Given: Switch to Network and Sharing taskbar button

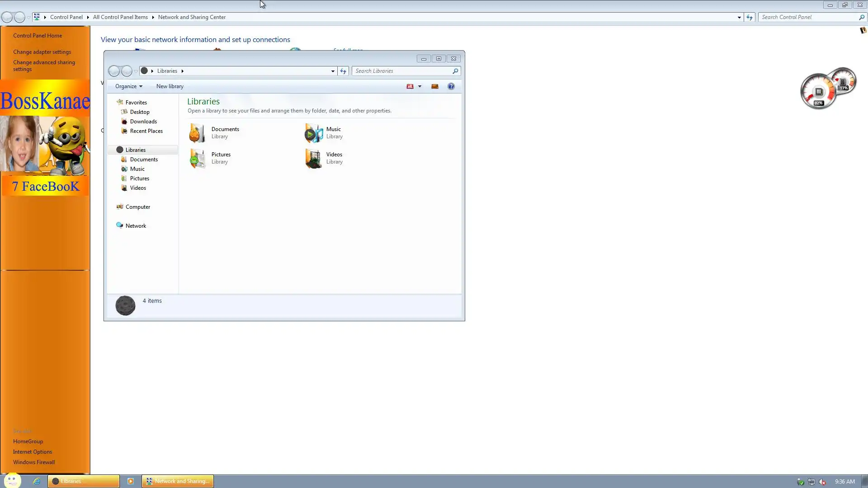Looking at the screenshot, I should point(178,481).
